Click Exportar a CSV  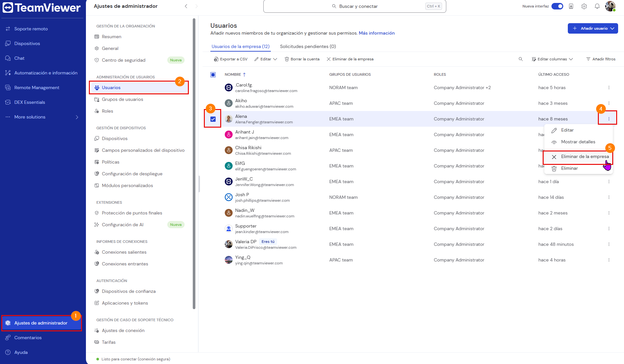(231, 59)
